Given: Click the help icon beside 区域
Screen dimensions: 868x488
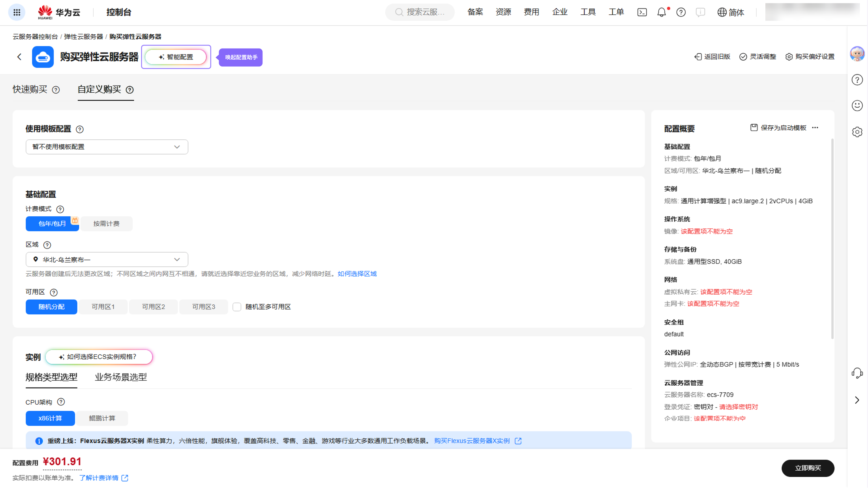Looking at the screenshot, I should (47, 245).
